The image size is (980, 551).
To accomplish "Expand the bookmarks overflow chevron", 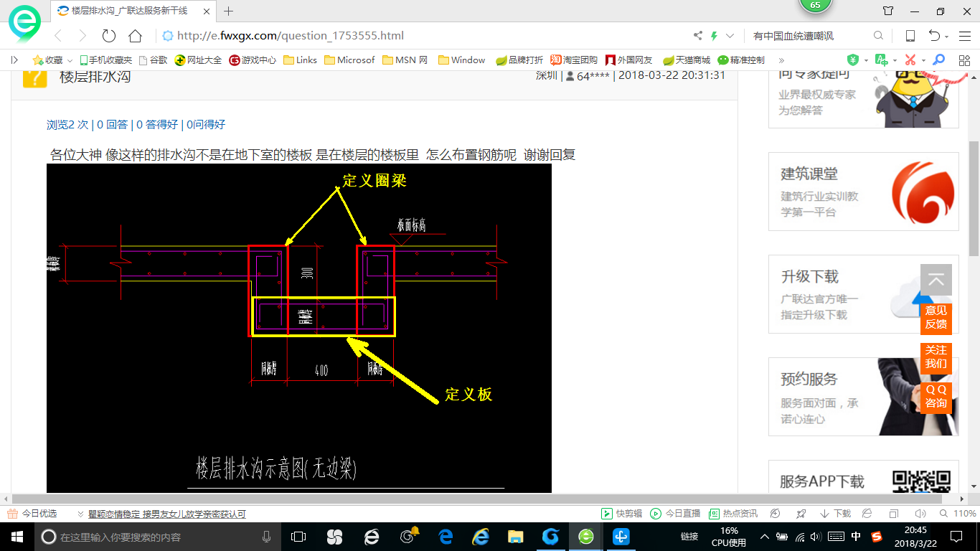I will click(x=781, y=60).
